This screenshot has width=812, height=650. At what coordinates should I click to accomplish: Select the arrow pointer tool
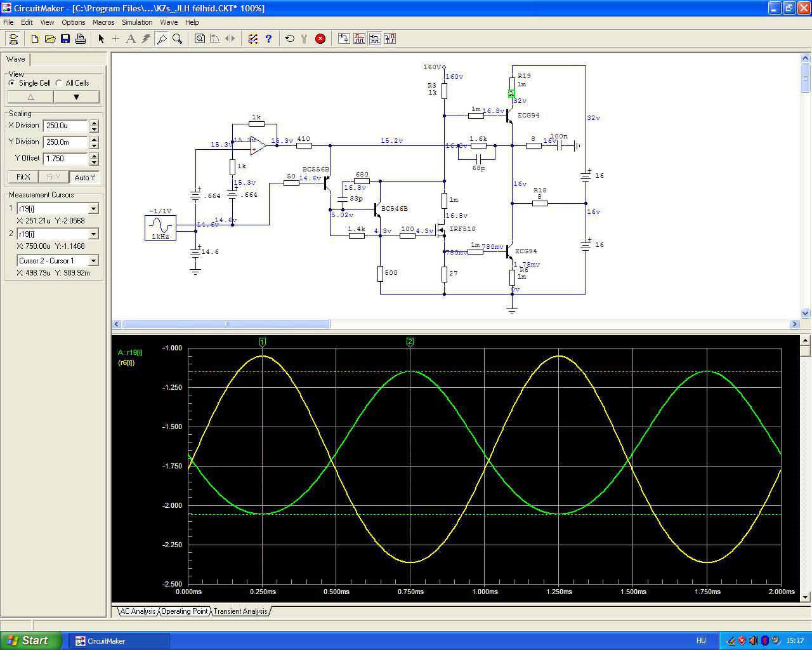pyautogui.click(x=101, y=39)
